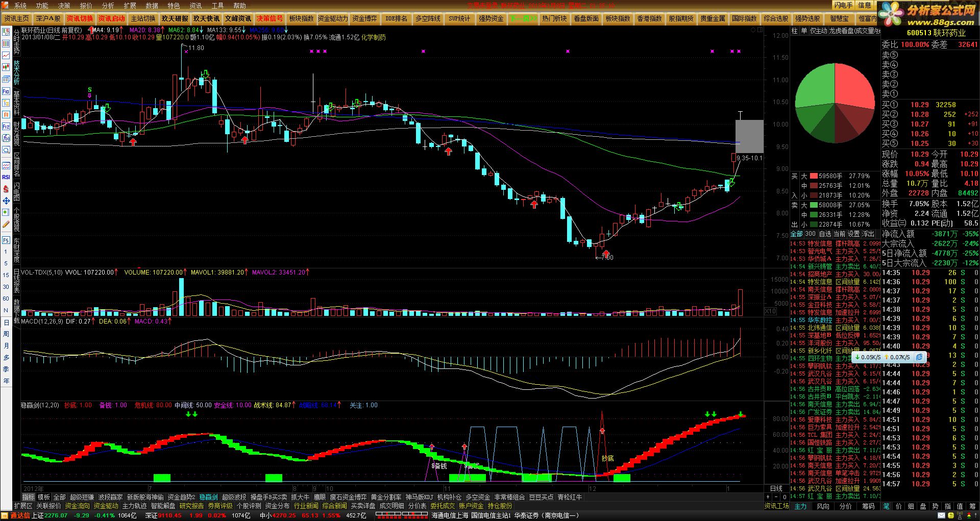This screenshot has width=980, height=521.
Task: Switch to 基本资料 vertical tab
Action: [x=16, y=103]
